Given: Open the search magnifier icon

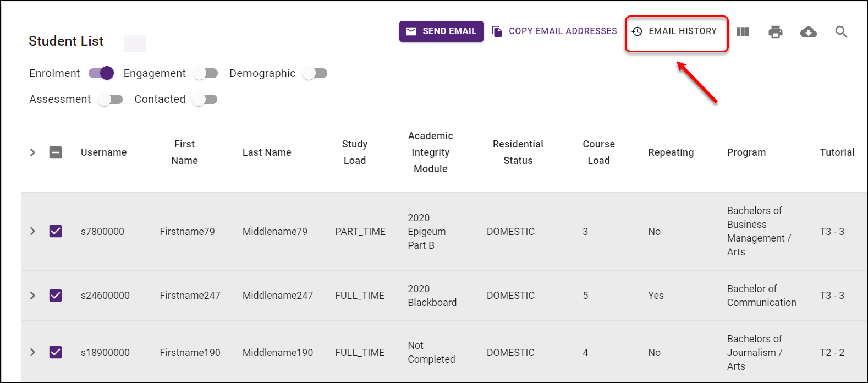Looking at the screenshot, I should (841, 32).
